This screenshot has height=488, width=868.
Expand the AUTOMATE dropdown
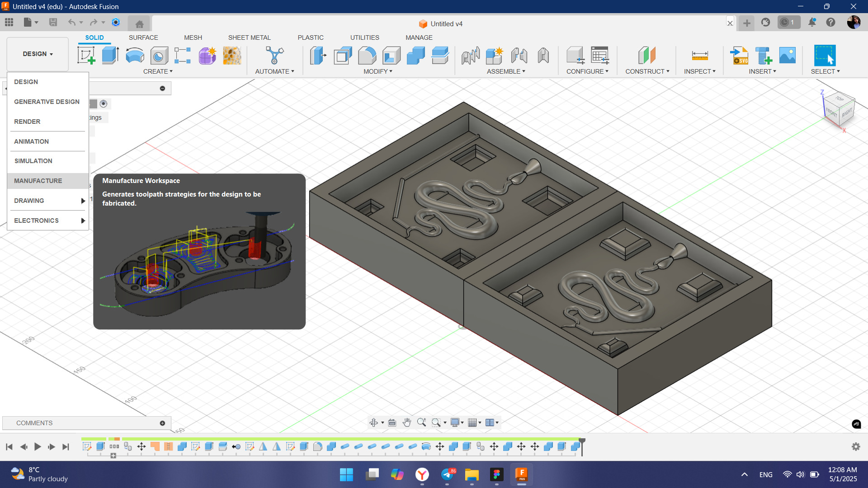(274, 71)
